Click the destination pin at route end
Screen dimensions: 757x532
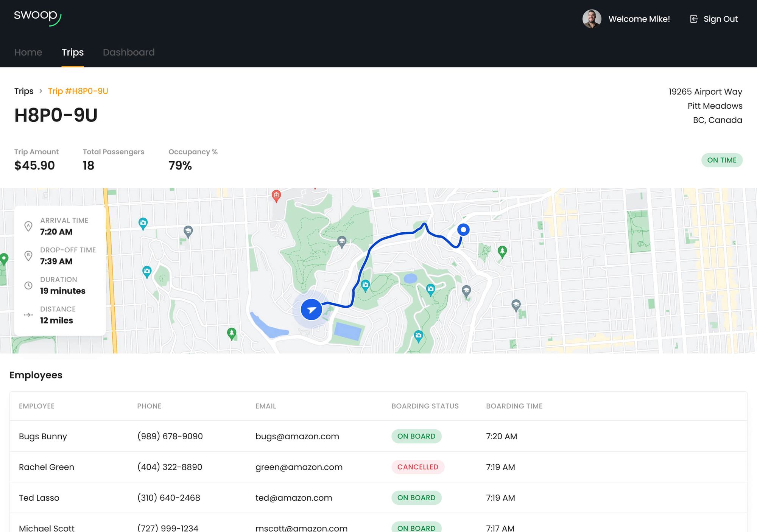tap(463, 229)
